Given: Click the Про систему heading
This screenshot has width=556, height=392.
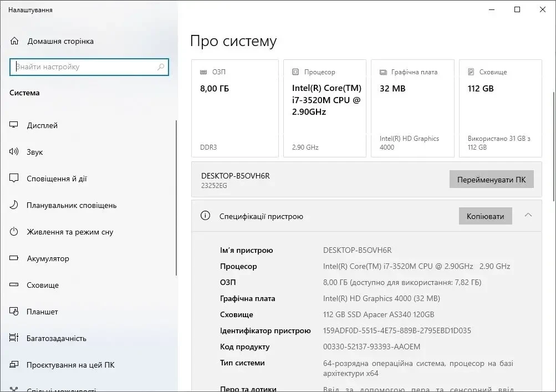Looking at the screenshot, I should 233,41.
